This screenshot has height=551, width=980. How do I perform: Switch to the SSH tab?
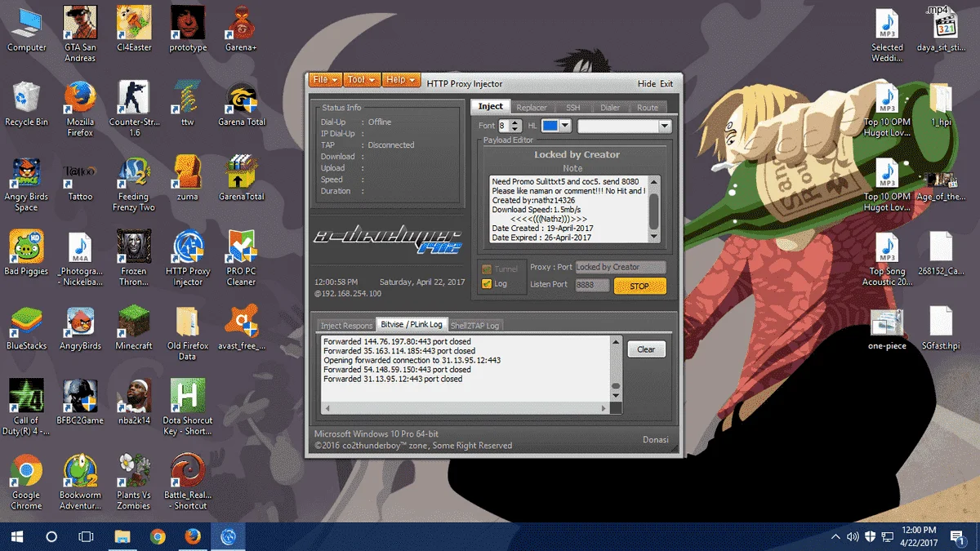coord(572,107)
